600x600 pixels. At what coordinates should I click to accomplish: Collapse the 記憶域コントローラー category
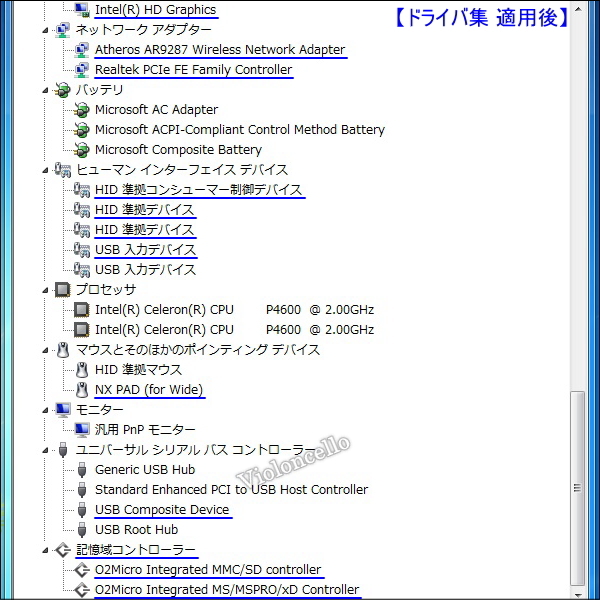45,550
